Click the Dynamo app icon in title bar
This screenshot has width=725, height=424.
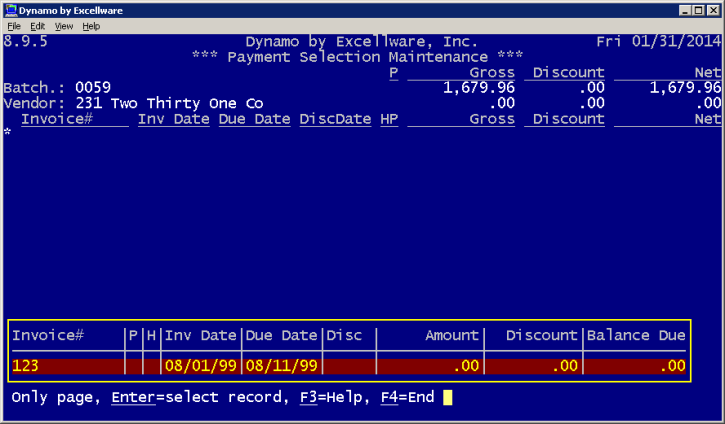click(11, 10)
